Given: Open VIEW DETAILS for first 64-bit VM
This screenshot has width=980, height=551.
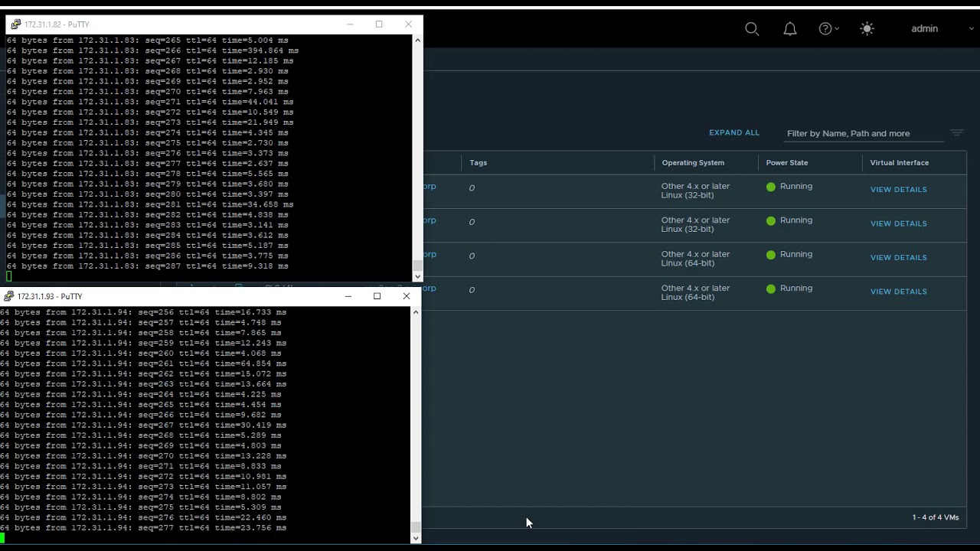Looking at the screenshot, I should (899, 258).
